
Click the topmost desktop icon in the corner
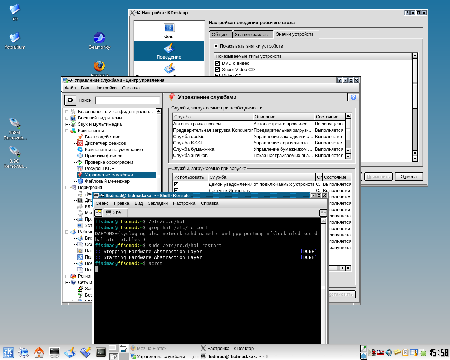click(x=15, y=9)
